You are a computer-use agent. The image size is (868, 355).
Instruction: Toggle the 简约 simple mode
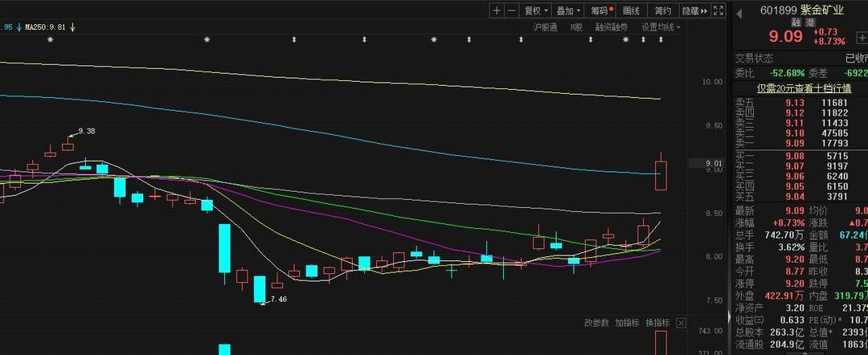(x=662, y=10)
